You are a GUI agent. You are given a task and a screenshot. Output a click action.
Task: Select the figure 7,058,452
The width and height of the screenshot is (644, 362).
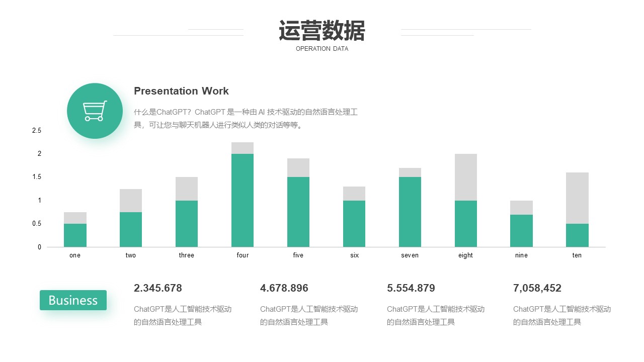(537, 288)
